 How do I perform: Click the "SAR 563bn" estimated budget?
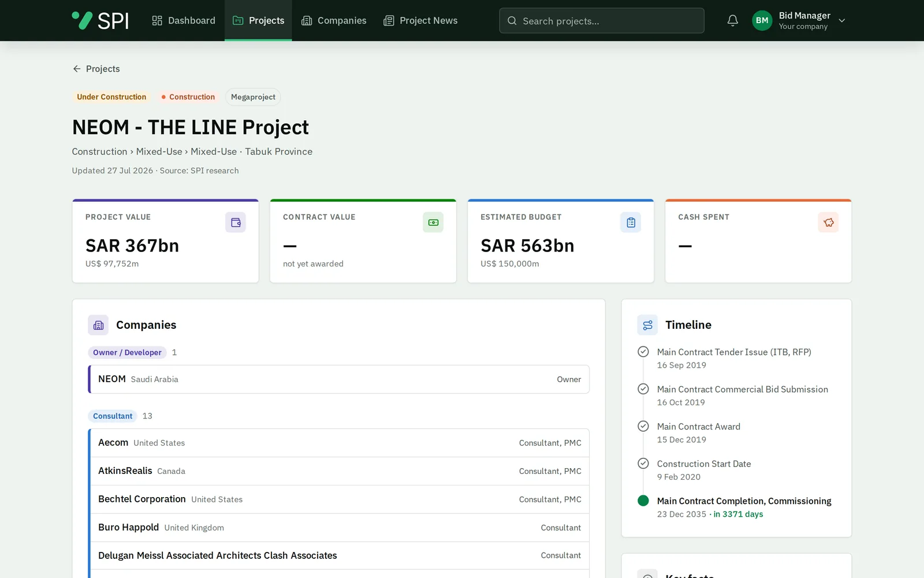pos(527,246)
